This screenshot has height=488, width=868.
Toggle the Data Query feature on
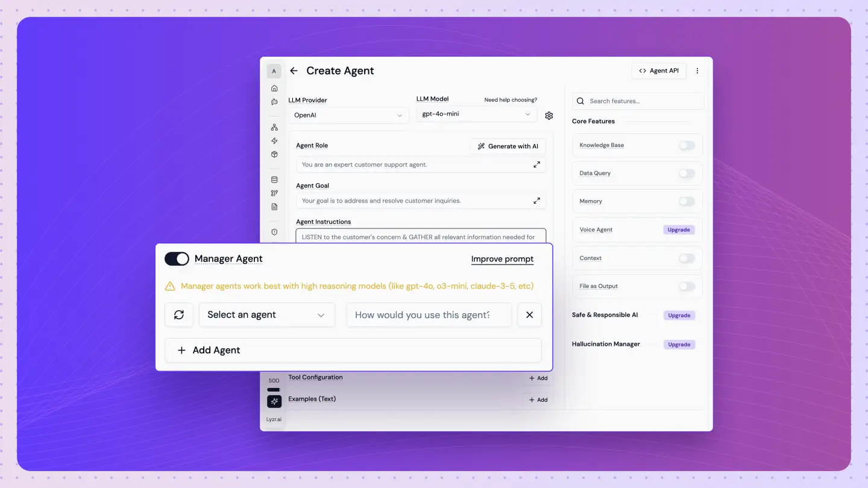click(687, 174)
